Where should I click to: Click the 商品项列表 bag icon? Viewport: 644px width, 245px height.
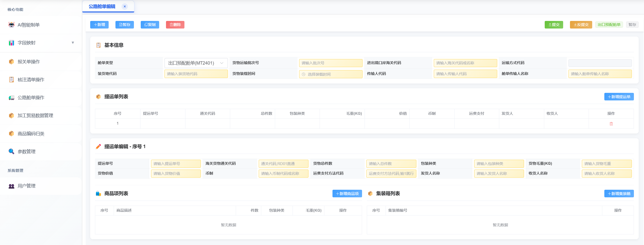click(99, 194)
